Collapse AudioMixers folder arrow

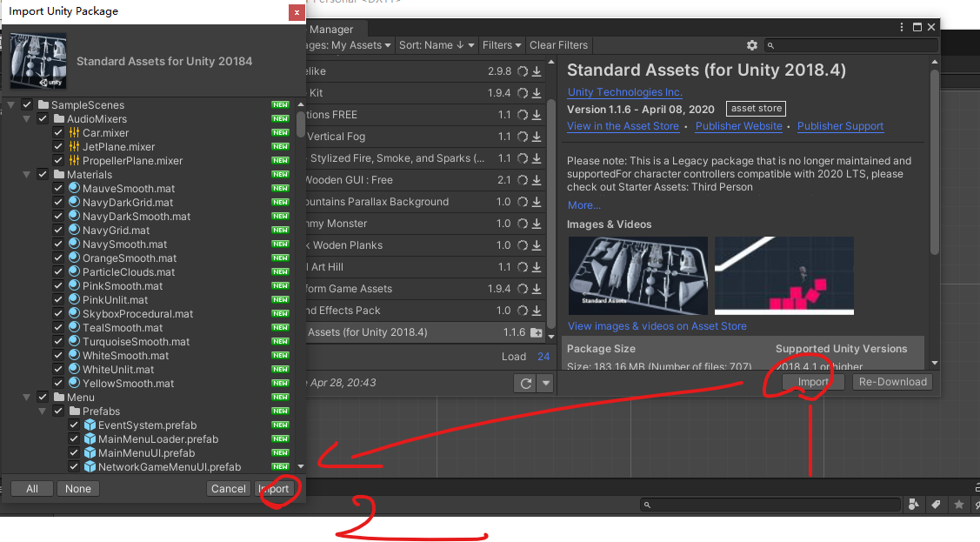coord(27,119)
